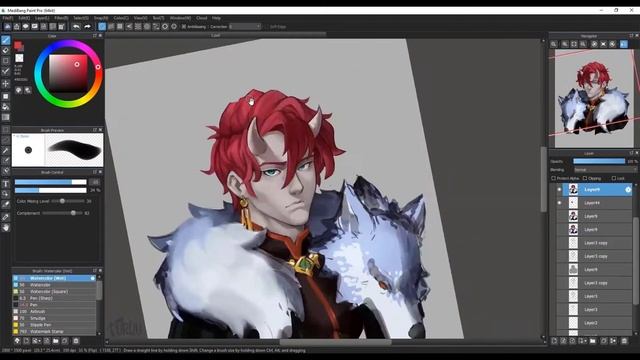Click the Redo arrow in toolbar

[87, 27]
